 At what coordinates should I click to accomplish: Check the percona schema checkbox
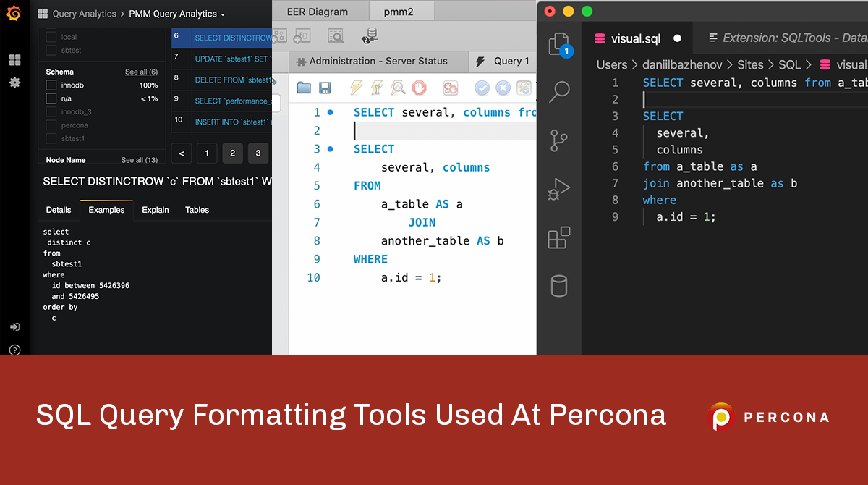coord(51,125)
